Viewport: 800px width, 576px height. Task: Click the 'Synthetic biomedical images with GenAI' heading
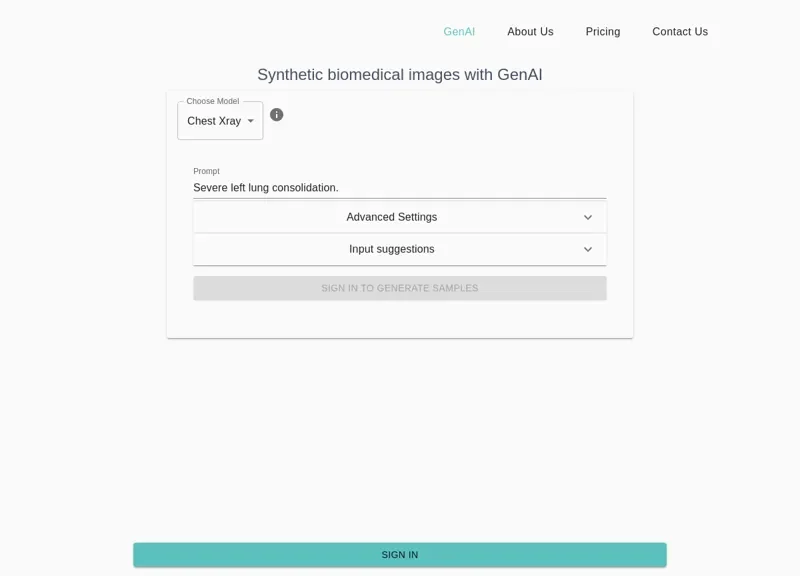(400, 75)
